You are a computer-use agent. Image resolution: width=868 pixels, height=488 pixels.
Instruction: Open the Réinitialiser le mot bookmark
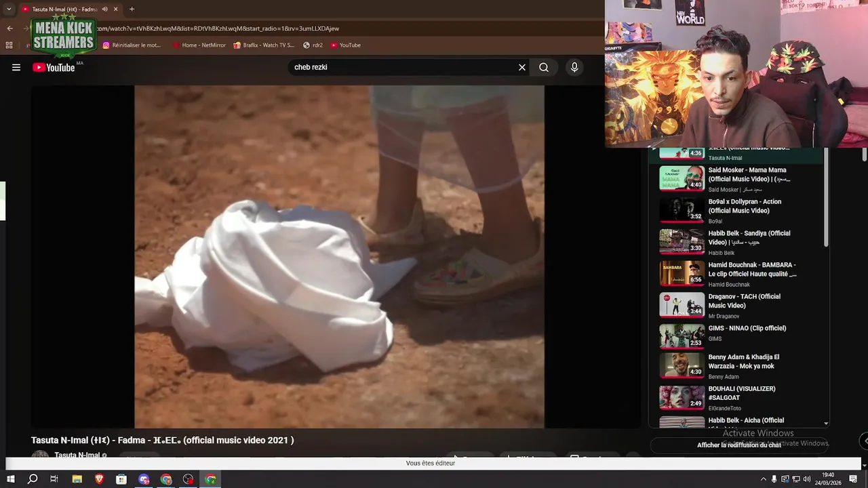tap(132, 45)
